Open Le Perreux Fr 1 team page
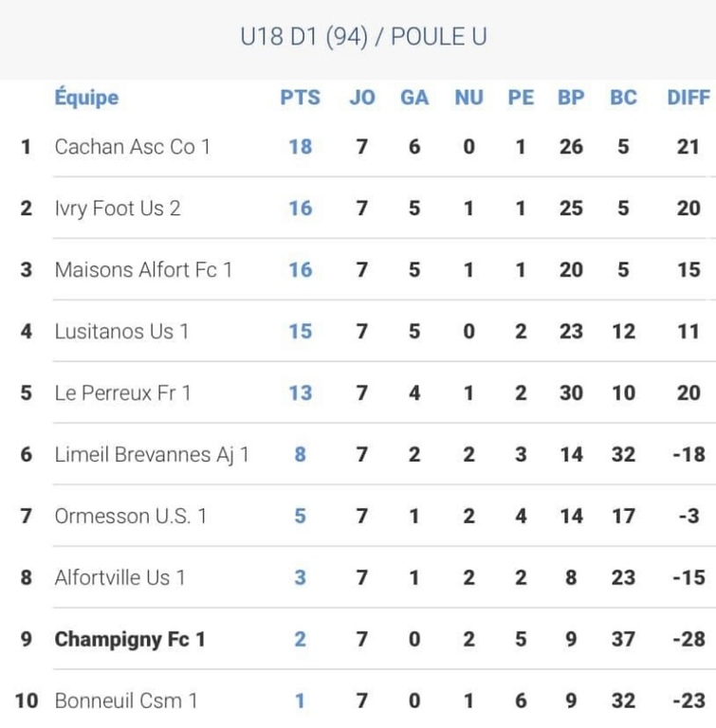716x728 pixels. point(122,392)
